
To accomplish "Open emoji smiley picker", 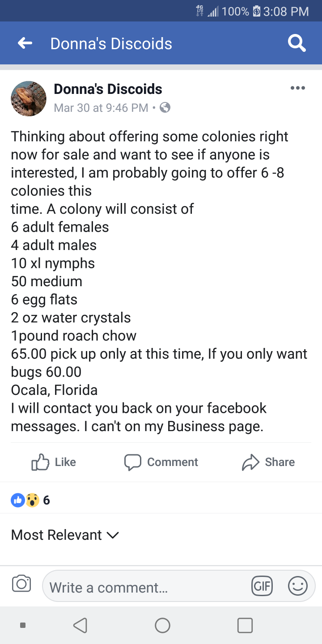I will tap(297, 586).
